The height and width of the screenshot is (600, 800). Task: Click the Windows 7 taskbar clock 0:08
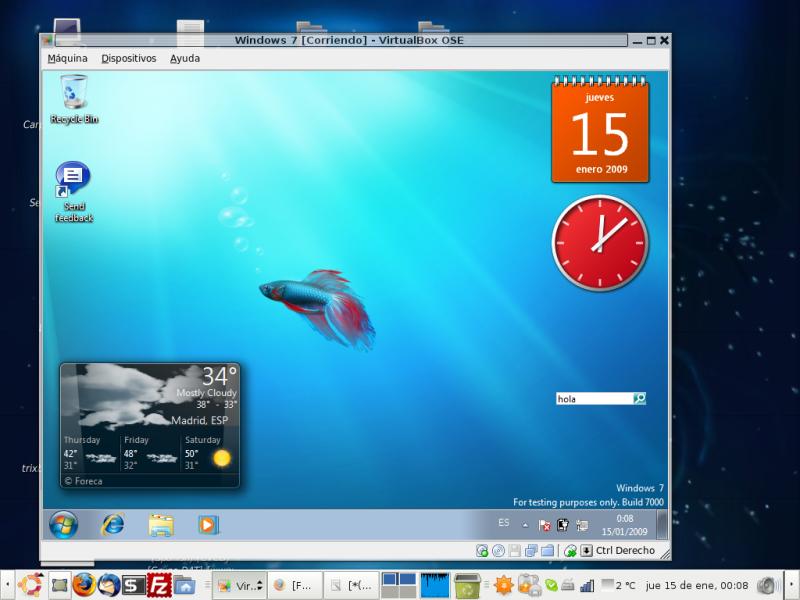624,525
